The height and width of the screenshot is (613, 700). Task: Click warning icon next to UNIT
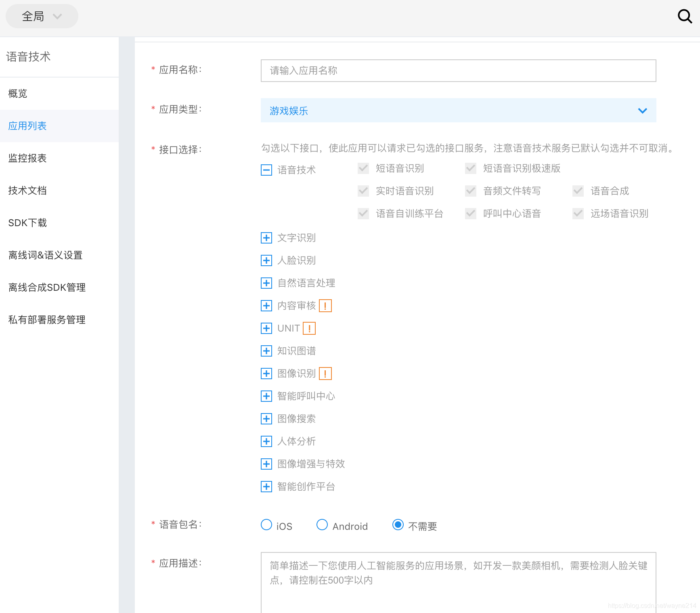tap(309, 328)
